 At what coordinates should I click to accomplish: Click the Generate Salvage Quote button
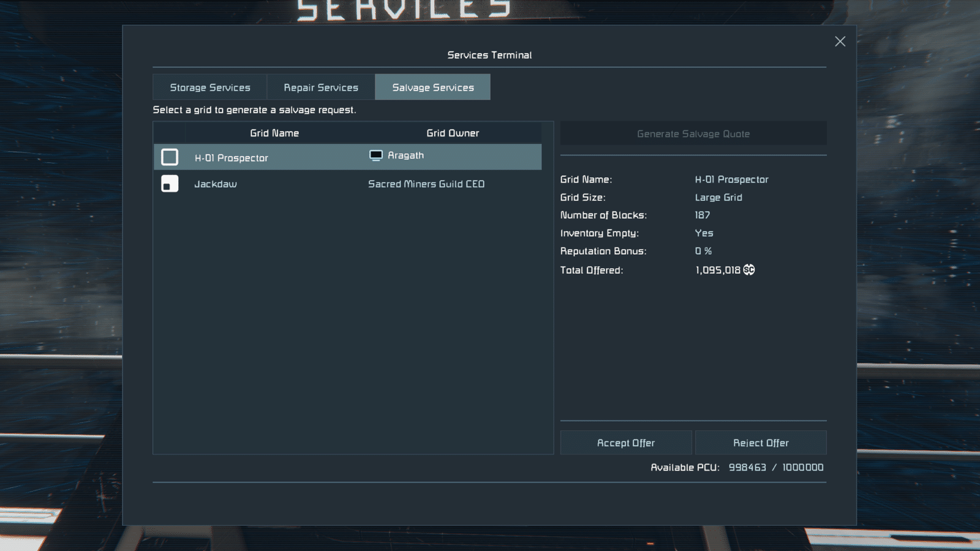pyautogui.click(x=693, y=133)
